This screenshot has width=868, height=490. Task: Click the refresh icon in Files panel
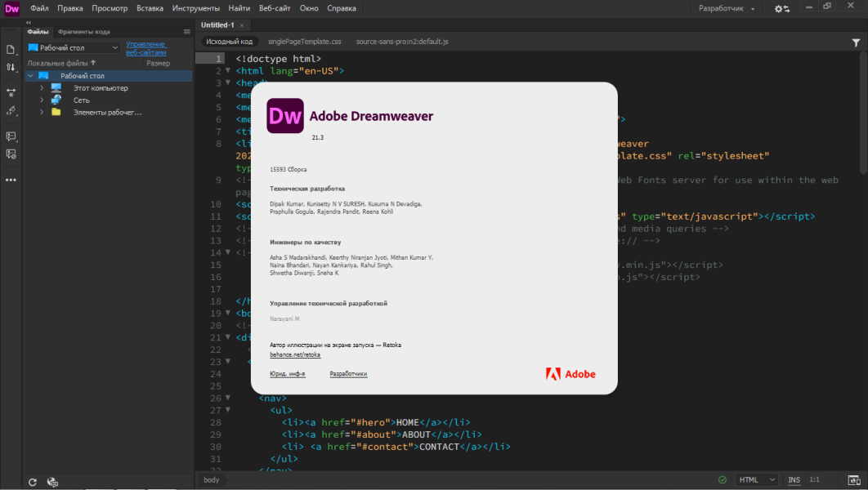click(x=33, y=483)
